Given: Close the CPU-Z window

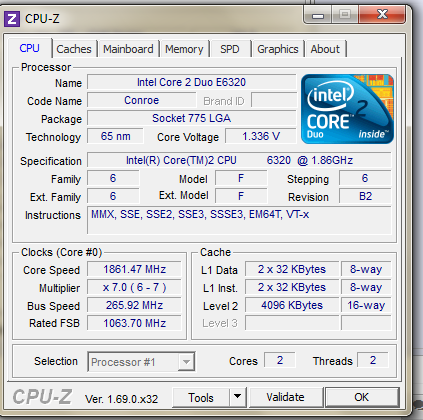Looking at the screenshot, I should click(382, 15).
